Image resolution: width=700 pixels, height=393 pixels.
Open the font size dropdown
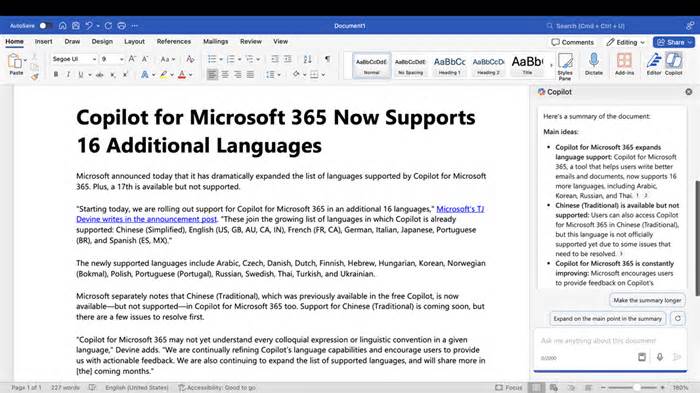[x=112, y=59]
